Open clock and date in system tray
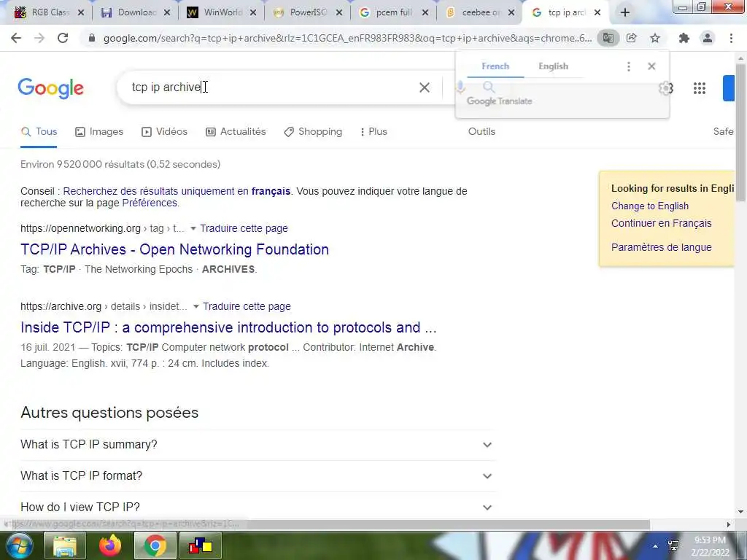Screen dimensions: 747x560 711,546
